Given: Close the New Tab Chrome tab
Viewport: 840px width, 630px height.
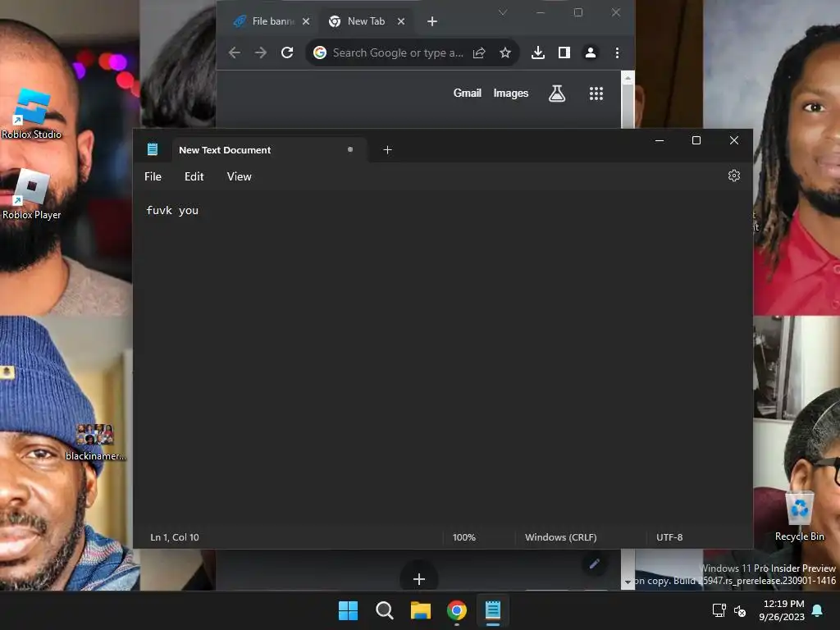Looking at the screenshot, I should coord(400,21).
